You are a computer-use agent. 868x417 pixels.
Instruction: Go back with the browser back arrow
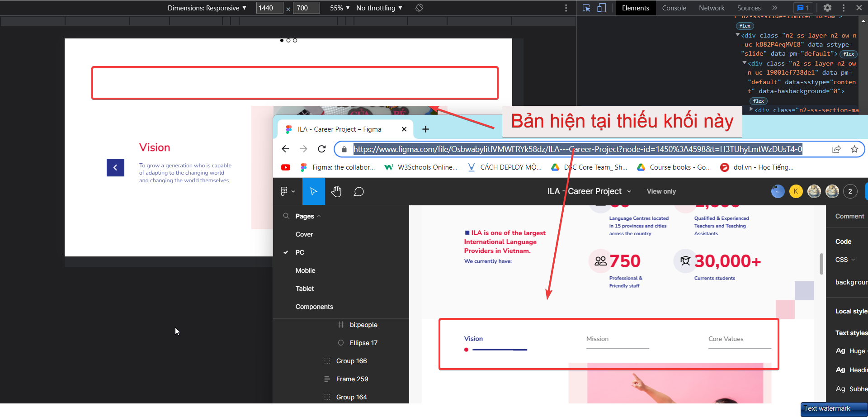[285, 149]
